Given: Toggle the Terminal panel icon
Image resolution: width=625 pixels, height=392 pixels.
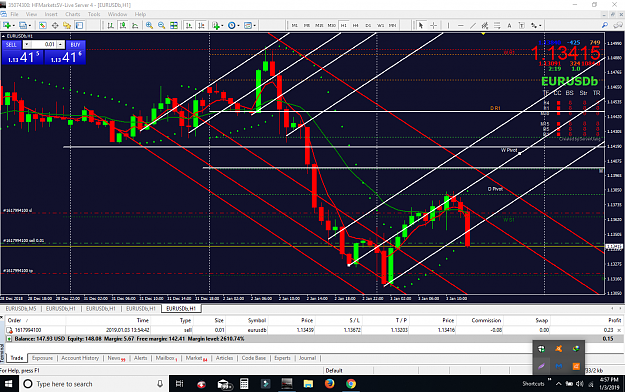Looking at the screenshot, I should pos(79,26).
